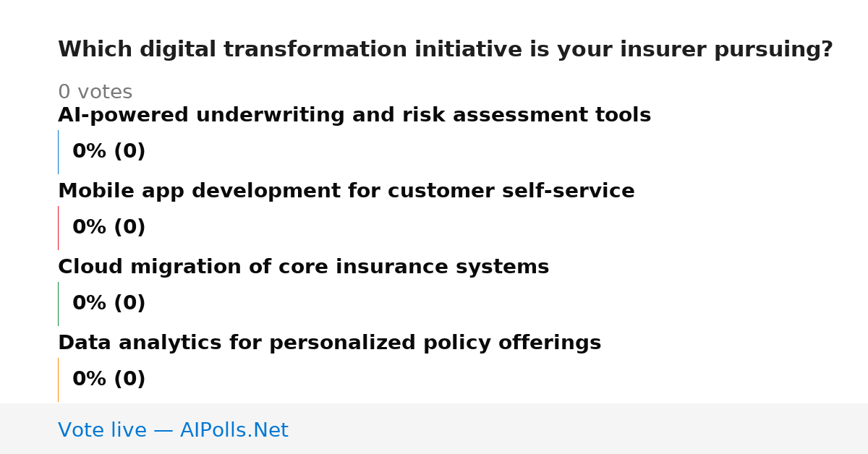The image size is (868, 454).
Task: Open the Vote live AIPolls.Net link
Action: pos(173,431)
